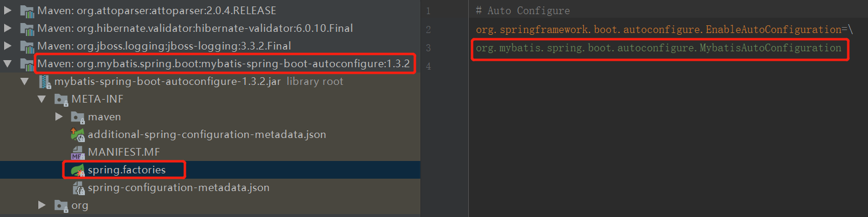Click the maven folder icon
Image resolution: width=868 pixels, height=217 pixels.
(x=78, y=117)
